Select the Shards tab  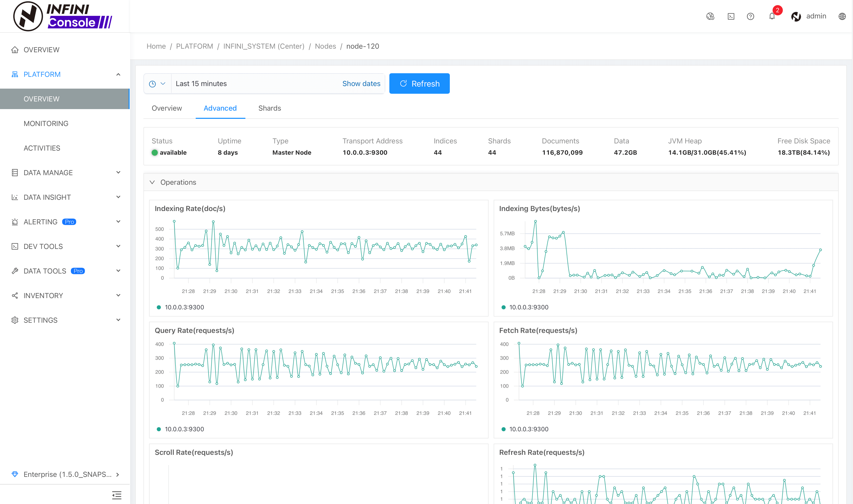[269, 108]
